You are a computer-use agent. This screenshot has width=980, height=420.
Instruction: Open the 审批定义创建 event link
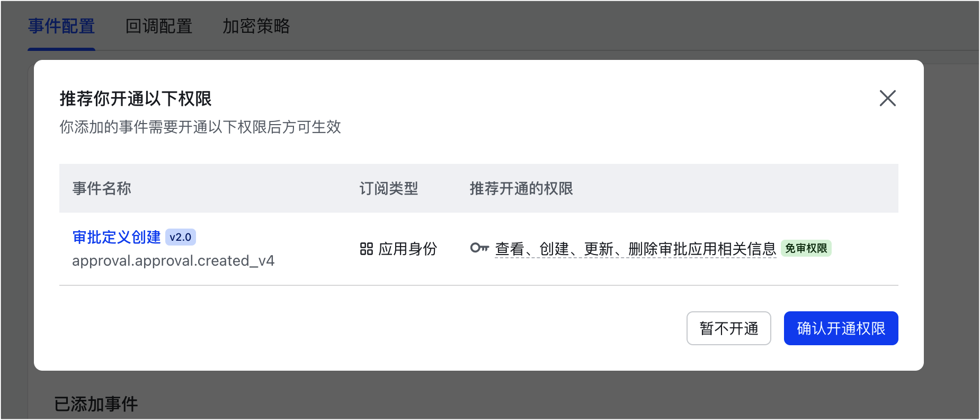117,237
